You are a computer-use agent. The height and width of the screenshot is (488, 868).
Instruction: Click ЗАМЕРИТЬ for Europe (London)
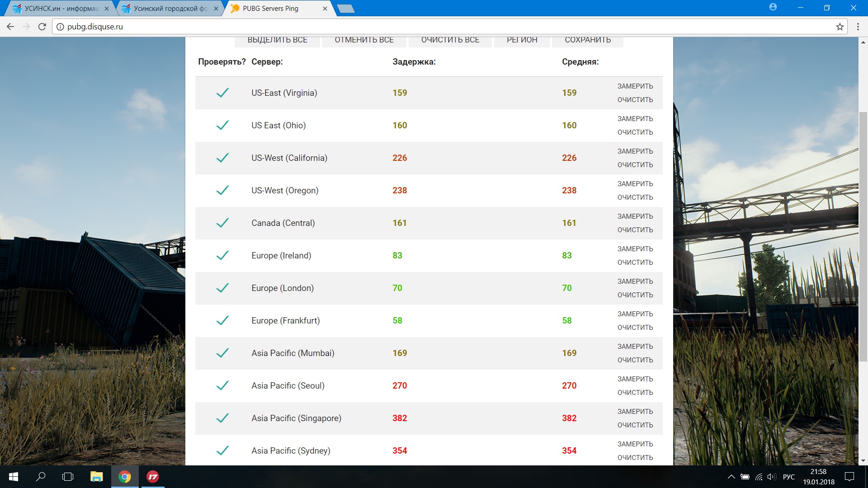(635, 281)
